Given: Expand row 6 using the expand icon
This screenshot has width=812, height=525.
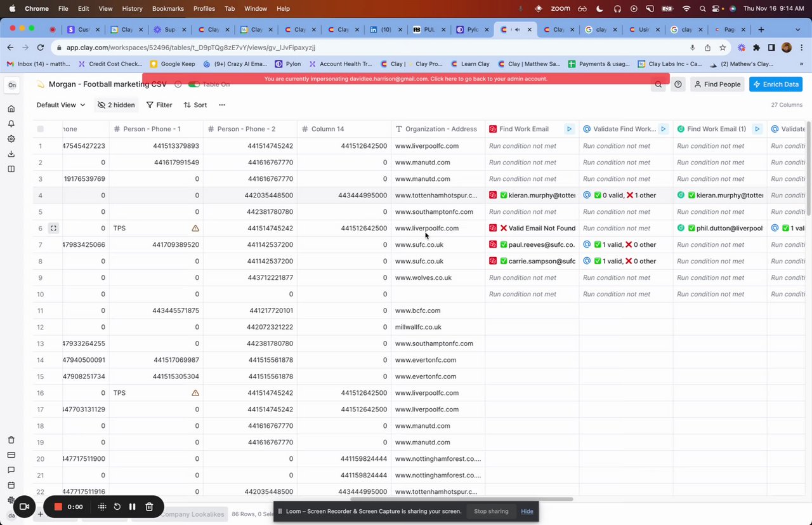Looking at the screenshot, I should [x=53, y=228].
